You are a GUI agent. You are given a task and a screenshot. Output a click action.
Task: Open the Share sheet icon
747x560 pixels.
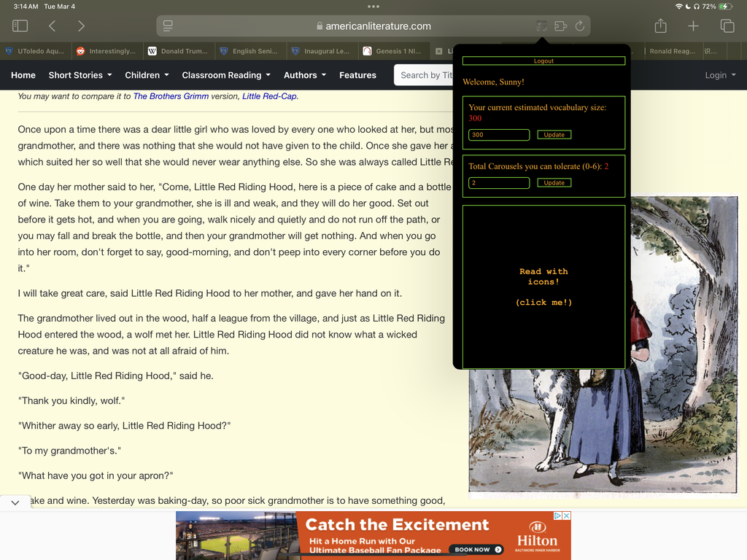[660, 26]
